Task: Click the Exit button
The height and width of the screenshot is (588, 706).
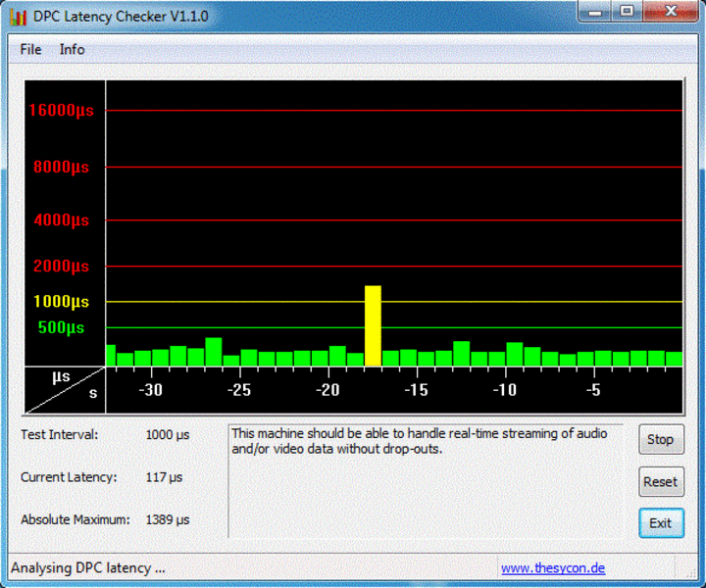Action: pyautogui.click(x=661, y=523)
